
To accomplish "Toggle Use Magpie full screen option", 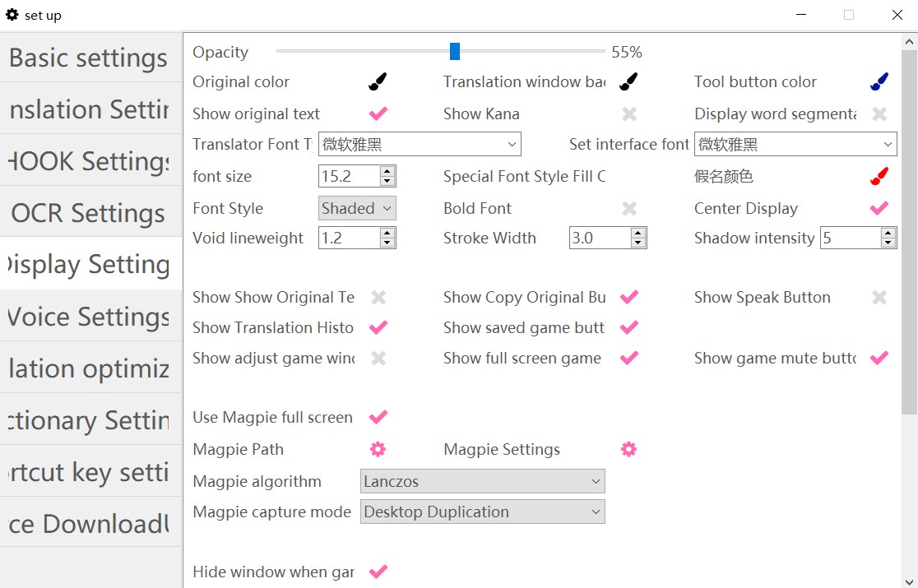I will point(378,418).
